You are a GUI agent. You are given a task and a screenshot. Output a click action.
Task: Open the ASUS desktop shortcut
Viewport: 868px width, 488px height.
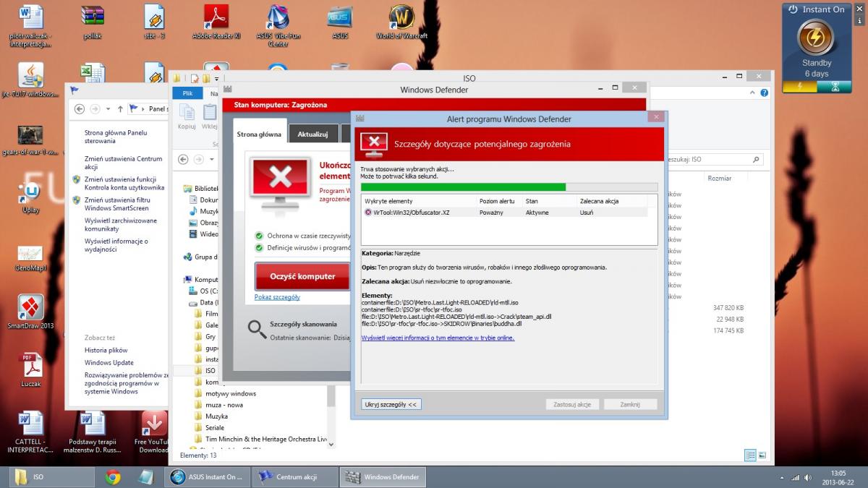click(x=340, y=22)
